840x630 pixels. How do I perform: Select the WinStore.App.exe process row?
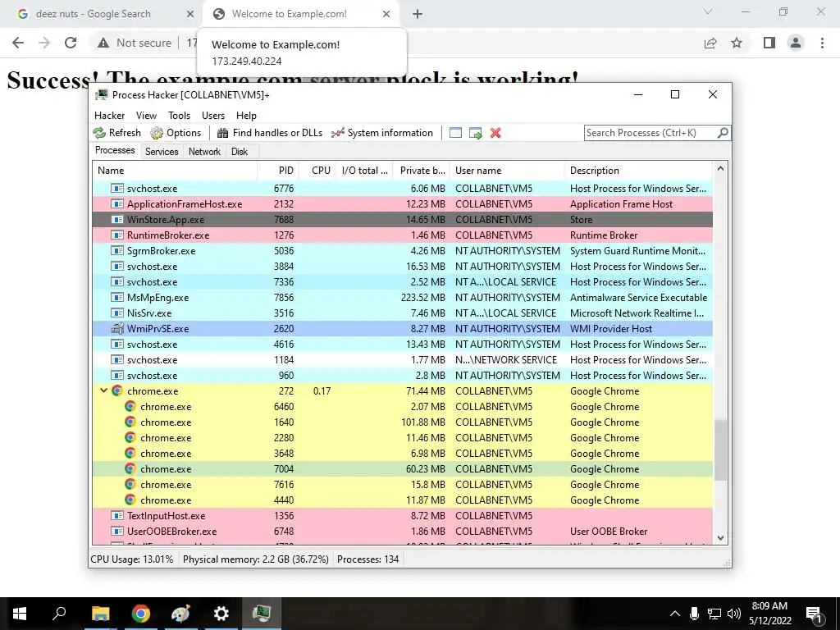(403, 220)
